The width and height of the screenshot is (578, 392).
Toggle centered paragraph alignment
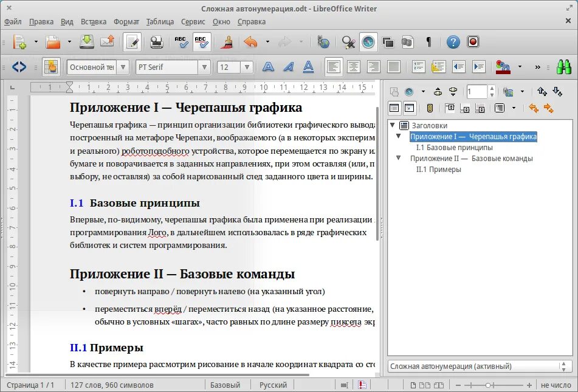[354, 67]
